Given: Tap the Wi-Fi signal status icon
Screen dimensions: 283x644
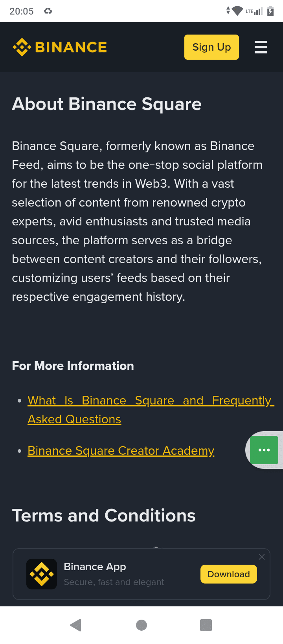Looking at the screenshot, I should click(x=237, y=11).
